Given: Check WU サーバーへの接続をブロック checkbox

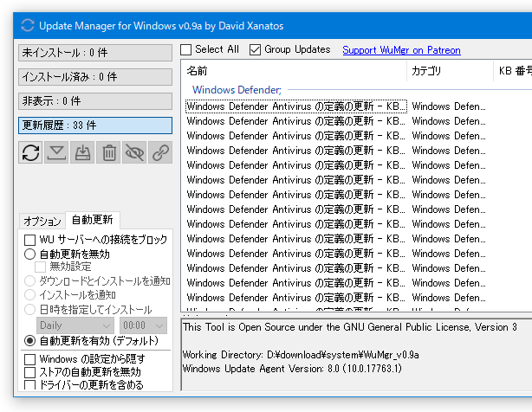Looking at the screenshot, I should point(29,240).
